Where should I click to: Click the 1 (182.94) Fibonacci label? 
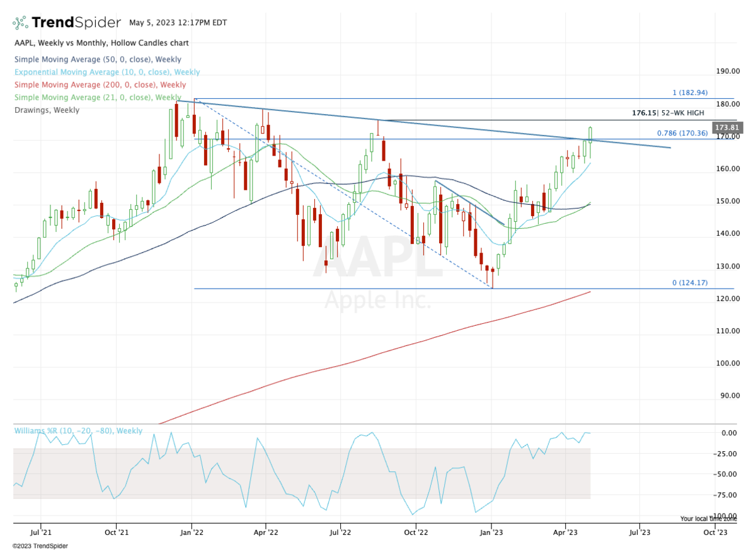click(690, 93)
